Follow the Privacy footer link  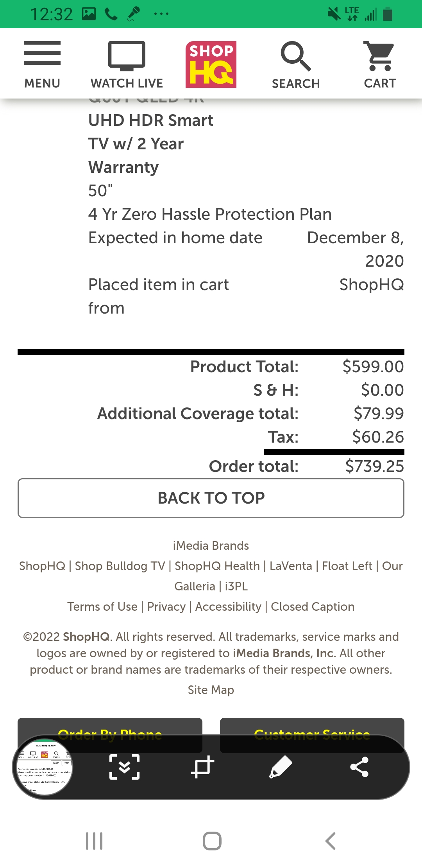pyautogui.click(x=166, y=607)
